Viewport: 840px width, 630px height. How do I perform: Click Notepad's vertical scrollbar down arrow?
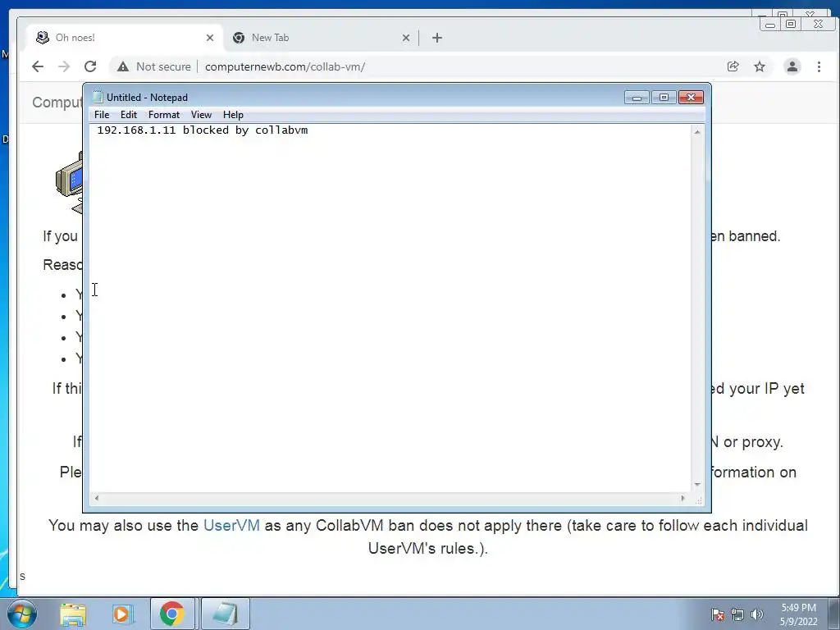click(x=697, y=484)
